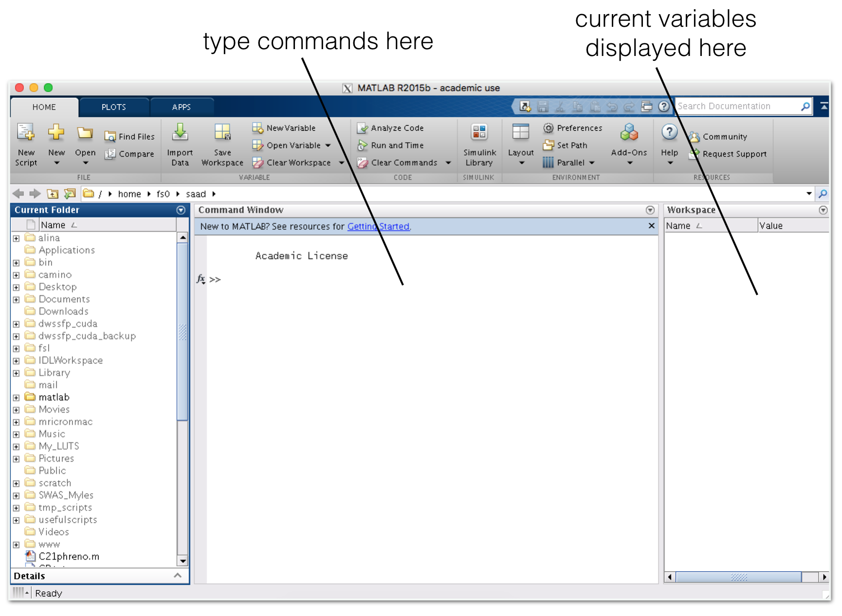Click quick access help question icon
Screen dimensions: 842x616
click(x=664, y=106)
